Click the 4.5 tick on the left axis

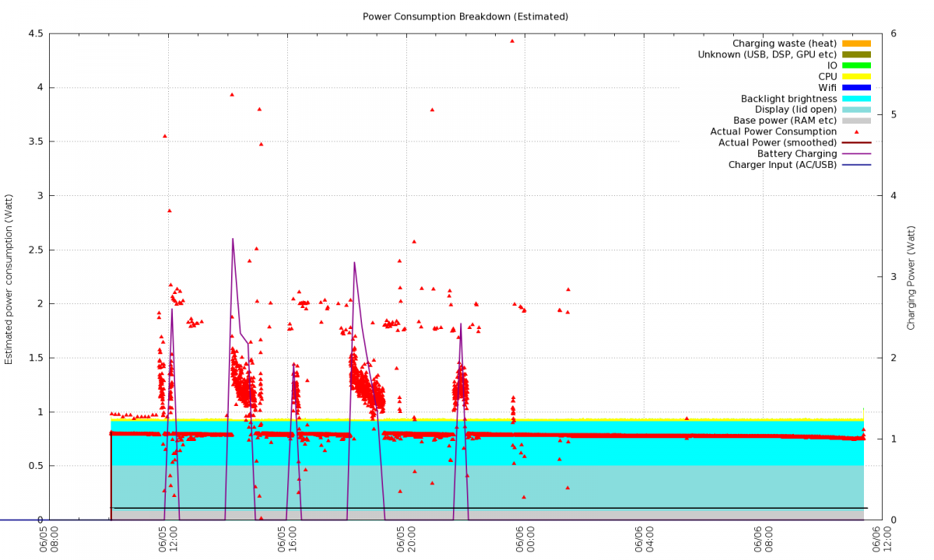coord(34,33)
